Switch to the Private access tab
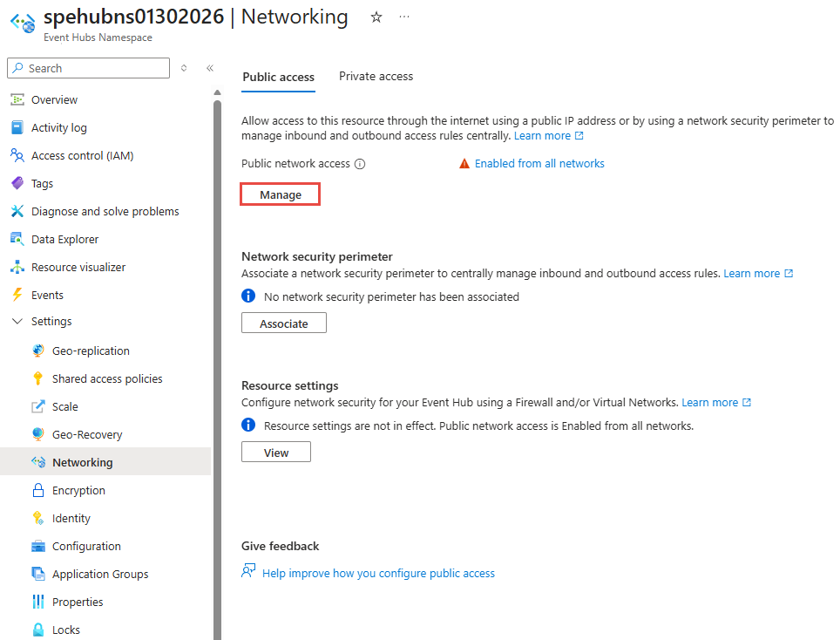 [376, 76]
